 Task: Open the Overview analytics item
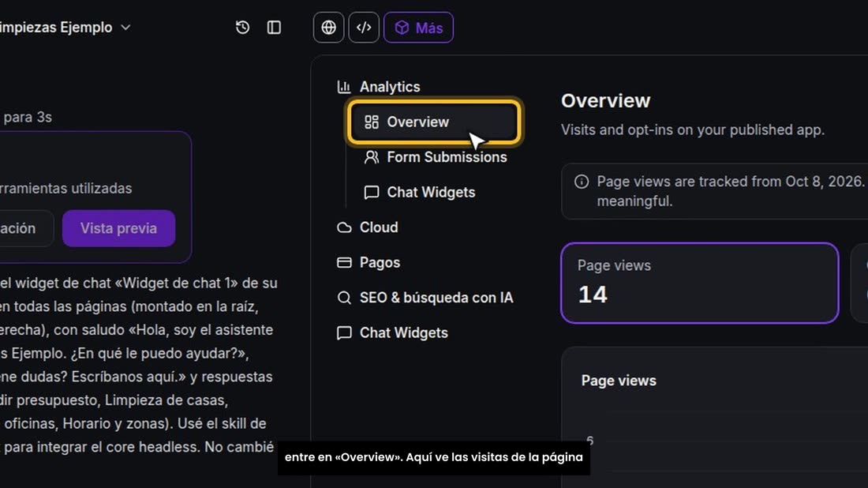[434, 122]
